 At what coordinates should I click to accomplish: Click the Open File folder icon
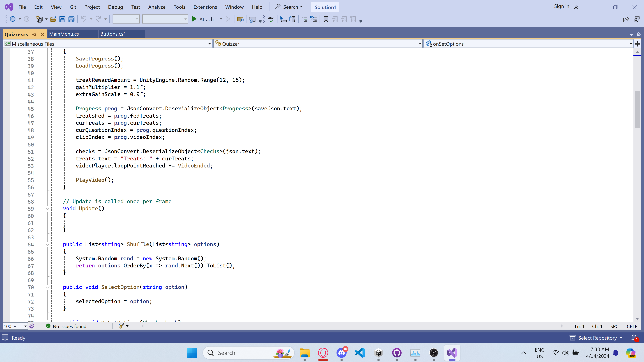click(53, 19)
